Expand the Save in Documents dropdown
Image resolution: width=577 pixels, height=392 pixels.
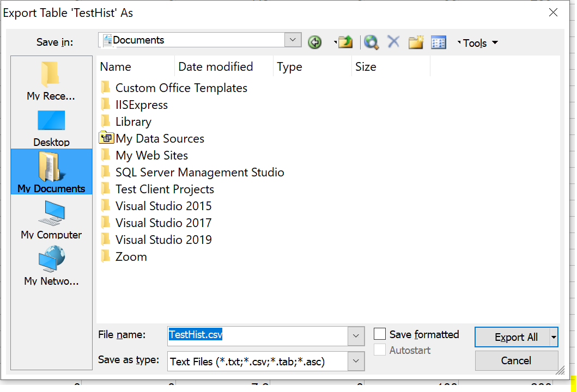(x=293, y=40)
